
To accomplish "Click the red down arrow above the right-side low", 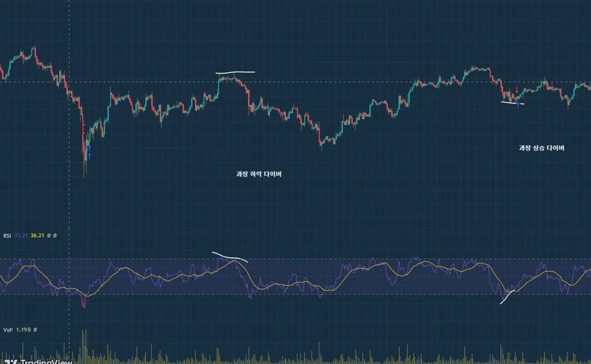I will tap(516, 90).
